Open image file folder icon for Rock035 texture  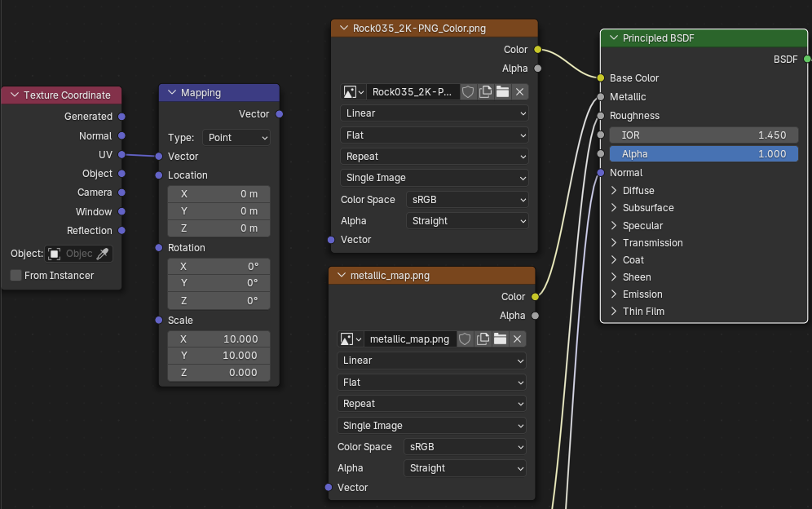coord(502,92)
